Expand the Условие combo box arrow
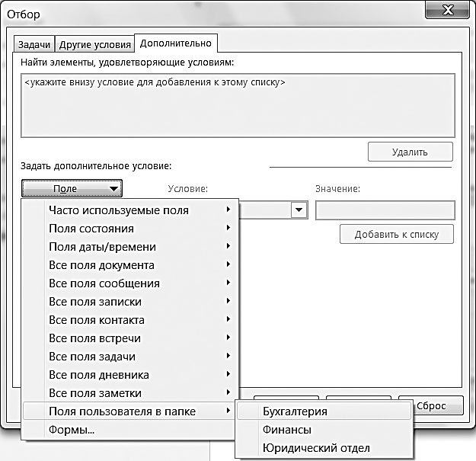Viewport: 476px width, 461px height. 299,210
